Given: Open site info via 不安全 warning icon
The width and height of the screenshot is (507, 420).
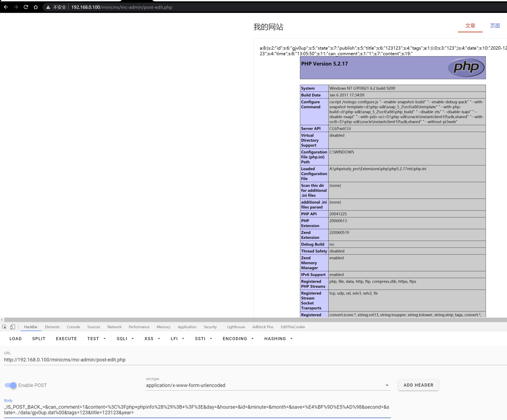Looking at the screenshot, I should coord(48,7).
